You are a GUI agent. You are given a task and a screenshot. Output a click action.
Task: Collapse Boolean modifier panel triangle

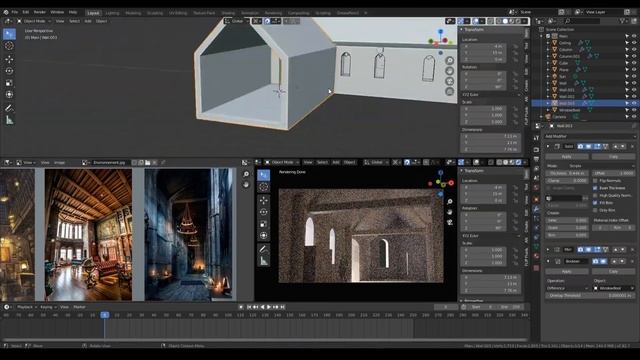[548, 261]
